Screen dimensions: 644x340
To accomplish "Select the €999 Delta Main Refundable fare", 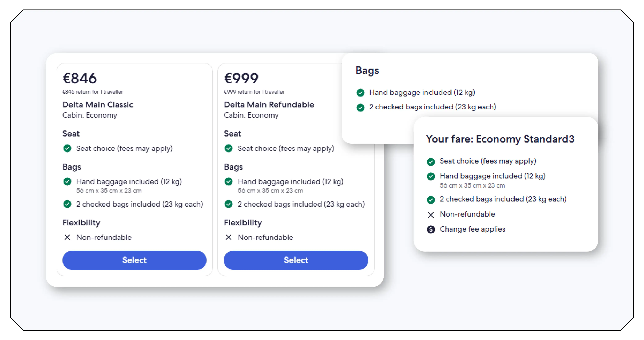I will (296, 260).
